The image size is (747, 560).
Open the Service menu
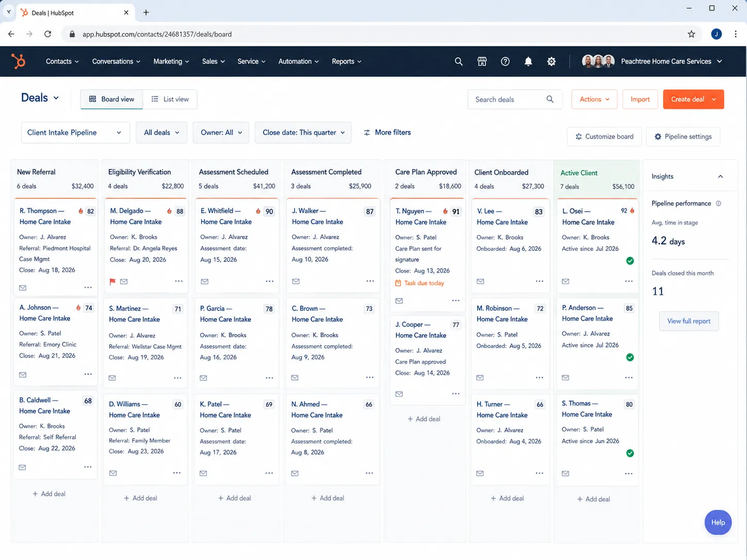click(252, 61)
